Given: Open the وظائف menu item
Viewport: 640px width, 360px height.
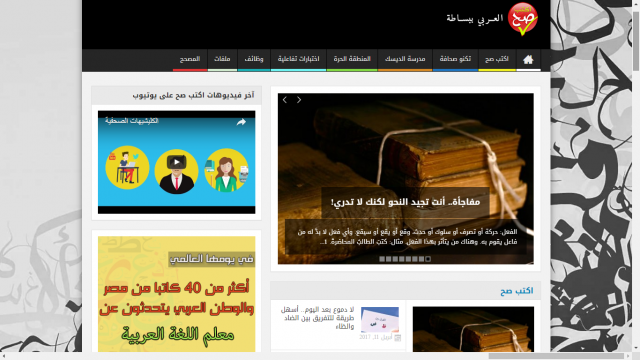Looking at the screenshot, I should point(254,59).
